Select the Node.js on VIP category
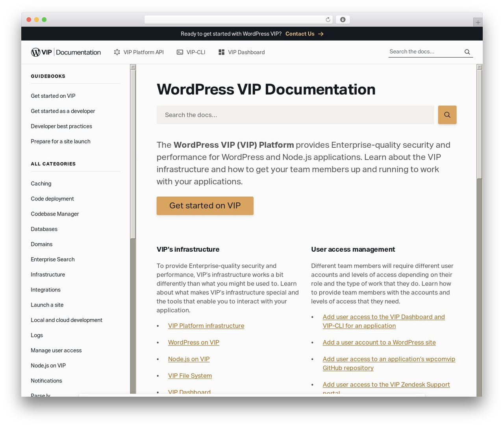Screen dimensions: 504x427 pos(48,366)
